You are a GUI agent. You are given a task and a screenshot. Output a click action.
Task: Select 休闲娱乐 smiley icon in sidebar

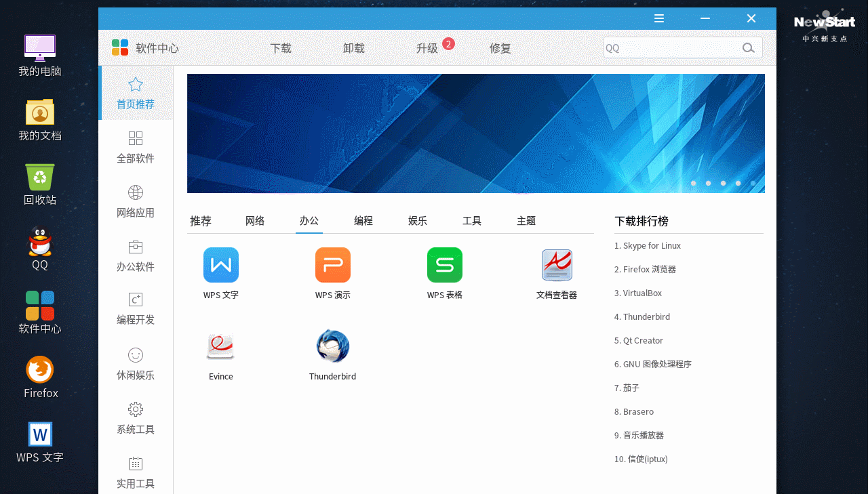(x=136, y=355)
